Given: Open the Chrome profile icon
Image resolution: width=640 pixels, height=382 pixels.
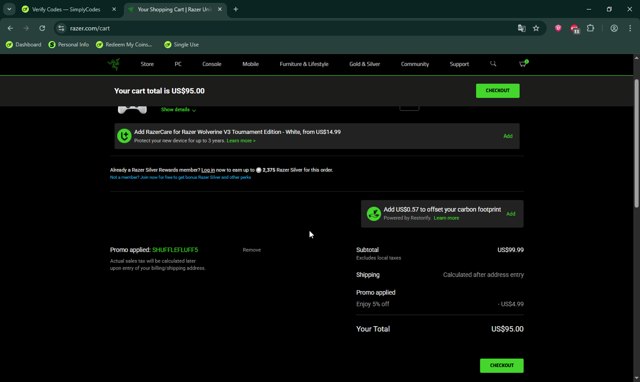Looking at the screenshot, I should point(614,28).
